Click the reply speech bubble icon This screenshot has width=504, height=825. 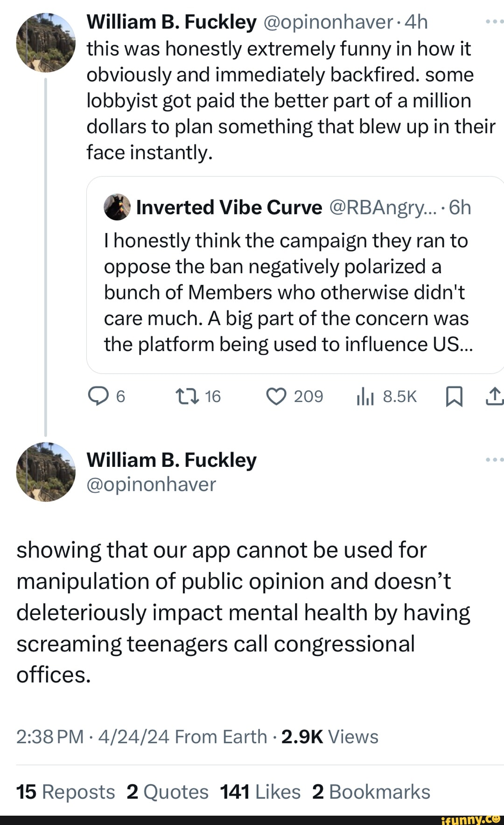click(x=98, y=396)
